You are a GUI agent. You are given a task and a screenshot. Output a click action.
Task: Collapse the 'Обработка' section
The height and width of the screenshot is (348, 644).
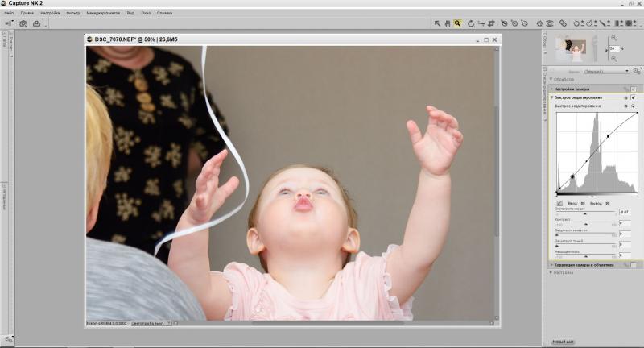point(551,79)
